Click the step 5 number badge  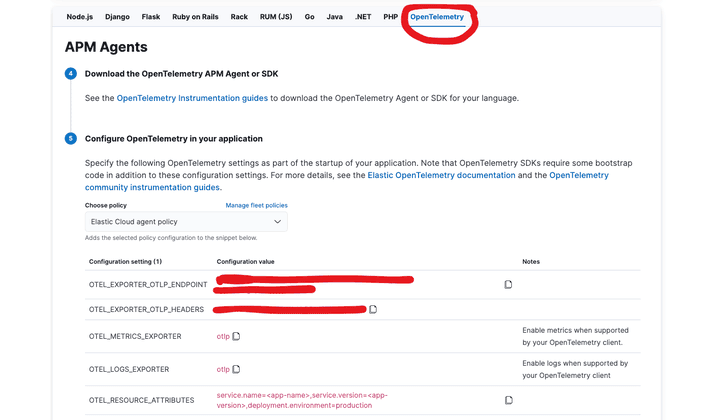[70, 139]
